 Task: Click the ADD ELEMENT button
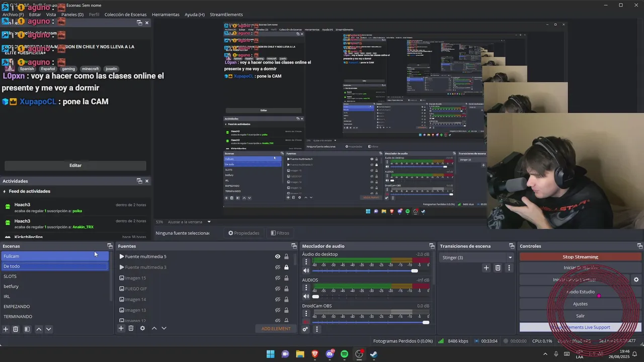276,329
